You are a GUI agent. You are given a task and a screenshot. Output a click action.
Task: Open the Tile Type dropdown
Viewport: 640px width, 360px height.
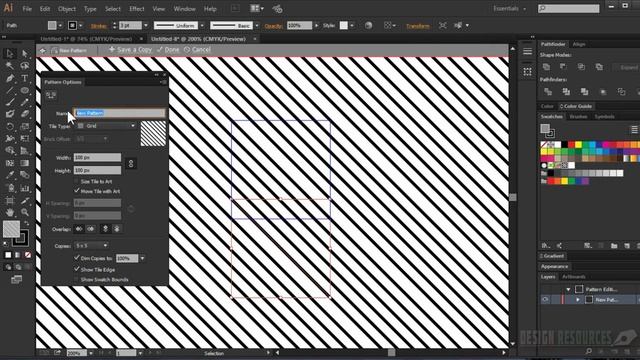(106, 126)
